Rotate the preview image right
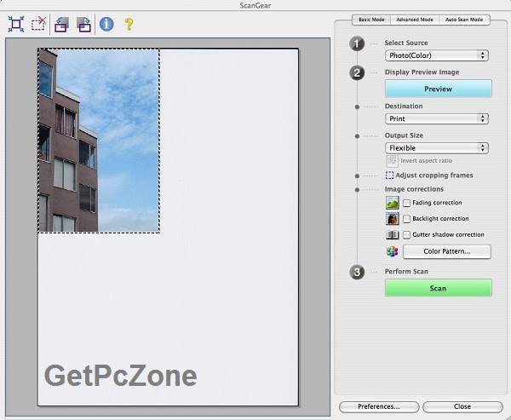 83,25
